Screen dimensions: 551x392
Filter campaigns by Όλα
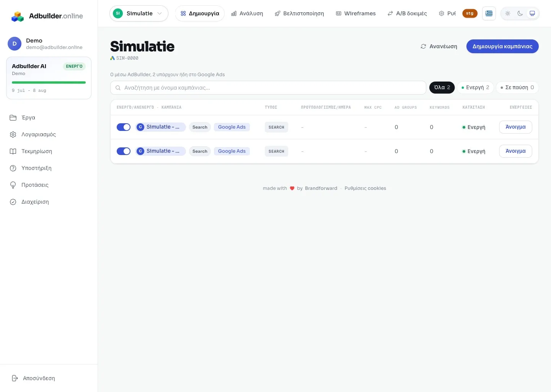pyautogui.click(x=442, y=88)
